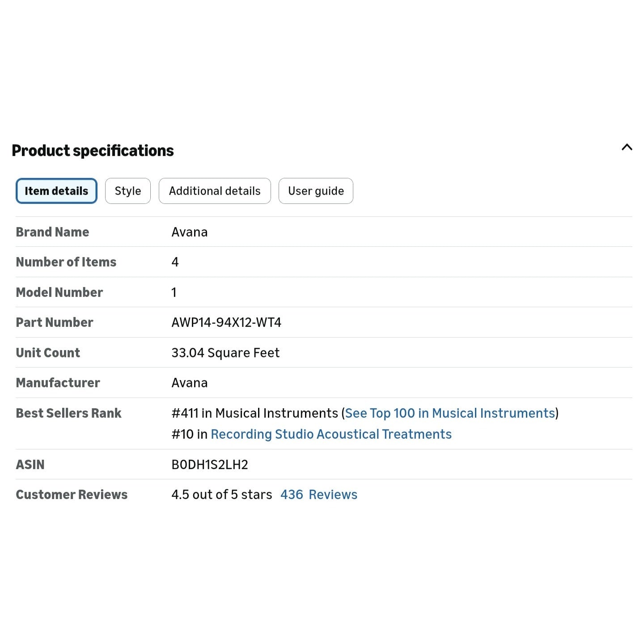Switch to the Style tab
644x644 pixels.
[x=128, y=191]
